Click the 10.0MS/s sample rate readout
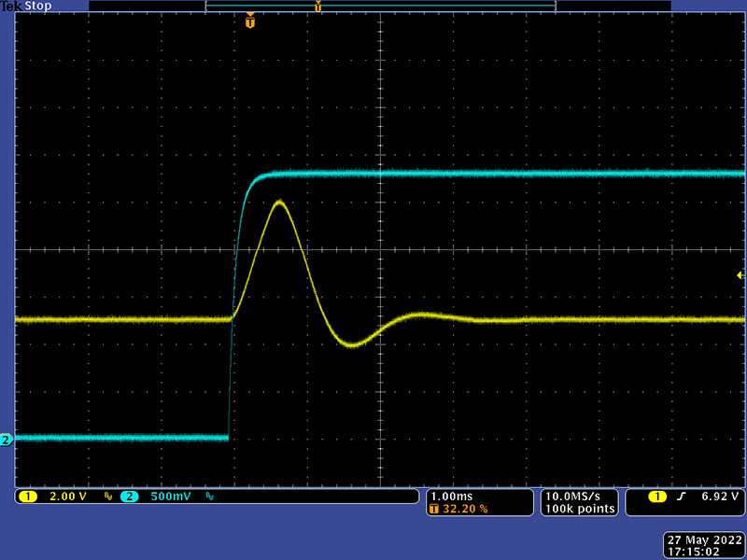 (x=580, y=496)
